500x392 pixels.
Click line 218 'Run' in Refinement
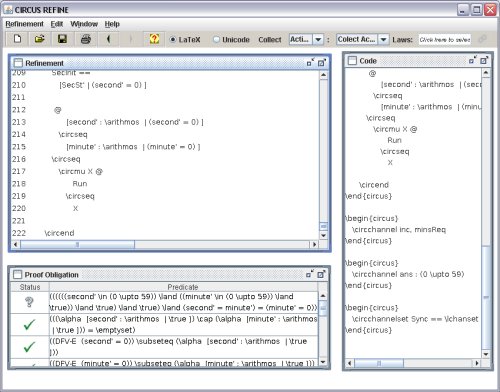pos(80,184)
